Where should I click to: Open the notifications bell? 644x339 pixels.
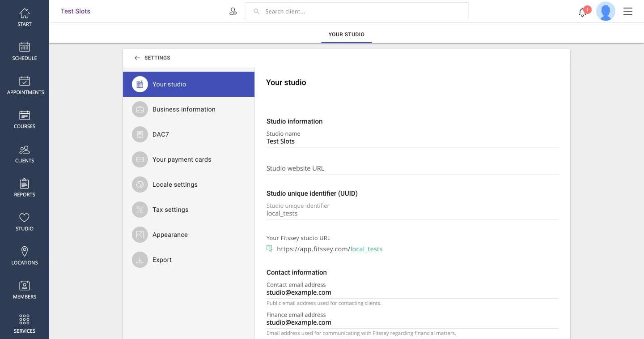pyautogui.click(x=582, y=12)
